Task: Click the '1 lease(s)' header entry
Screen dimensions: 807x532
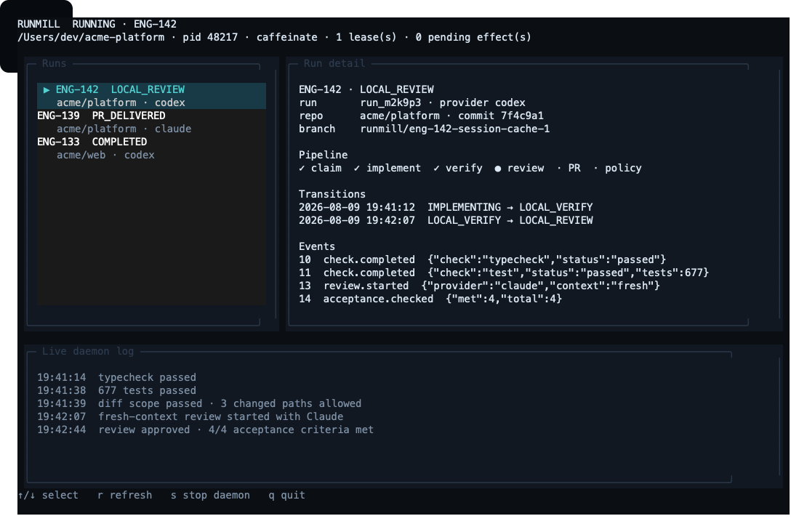Action: (366, 37)
